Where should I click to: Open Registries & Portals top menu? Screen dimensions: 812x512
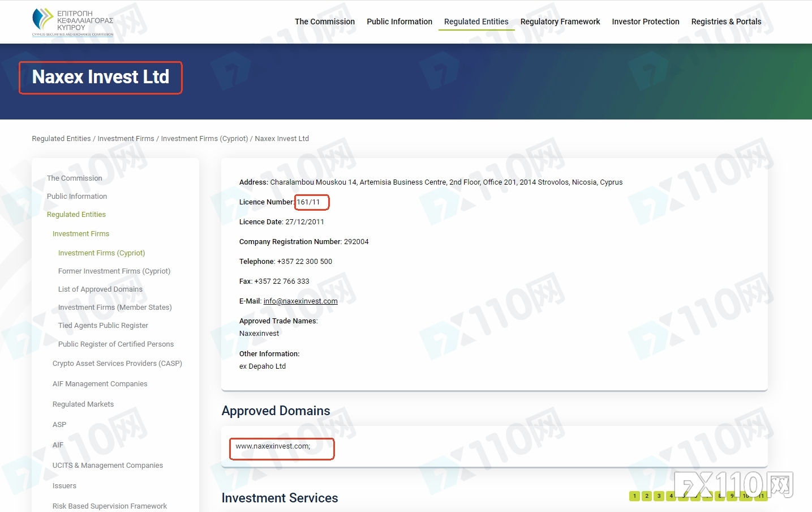tap(727, 22)
